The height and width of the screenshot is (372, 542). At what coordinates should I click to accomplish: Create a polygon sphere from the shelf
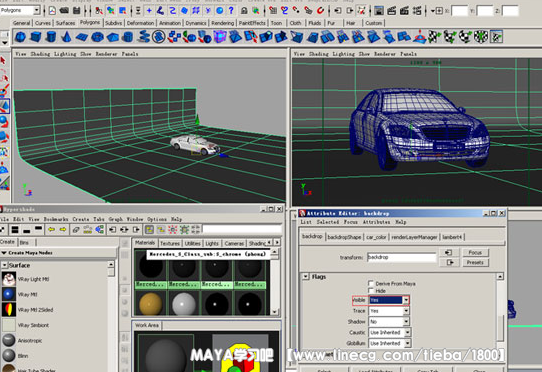20,37
